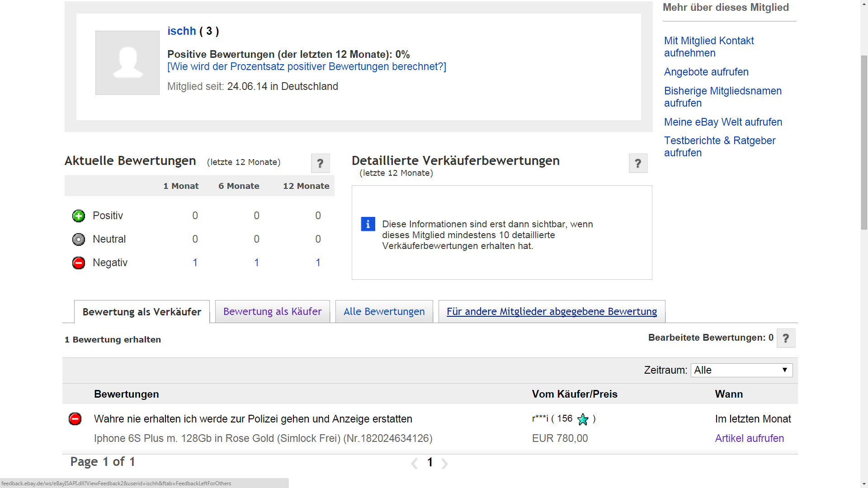The width and height of the screenshot is (868, 488).
Task: Go to previous page with left chevron
Action: click(414, 464)
